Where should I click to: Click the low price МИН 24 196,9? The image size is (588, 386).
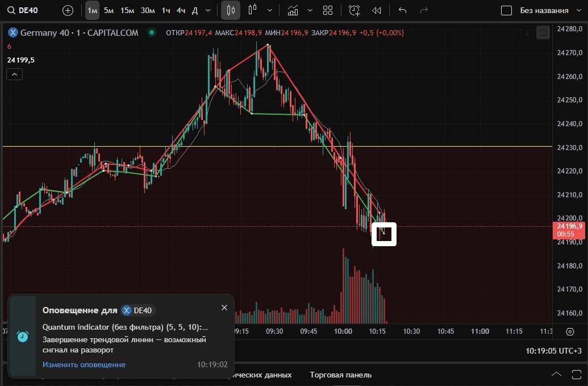[x=286, y=32]
